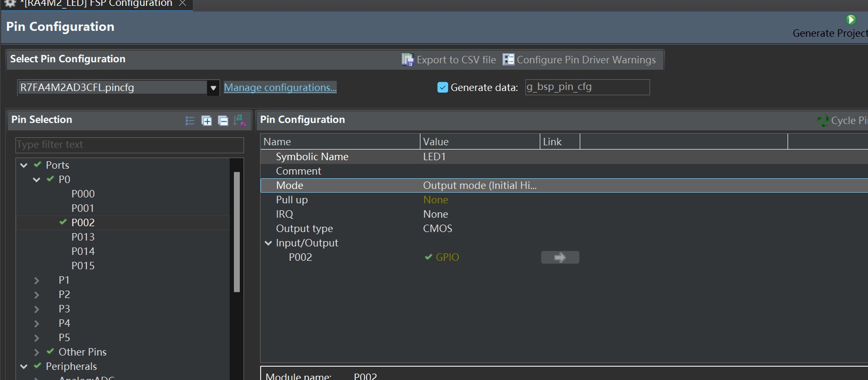This screenshot has width=868, height=380.
Task: Click the Pull up value None
Action: point(435,200)
